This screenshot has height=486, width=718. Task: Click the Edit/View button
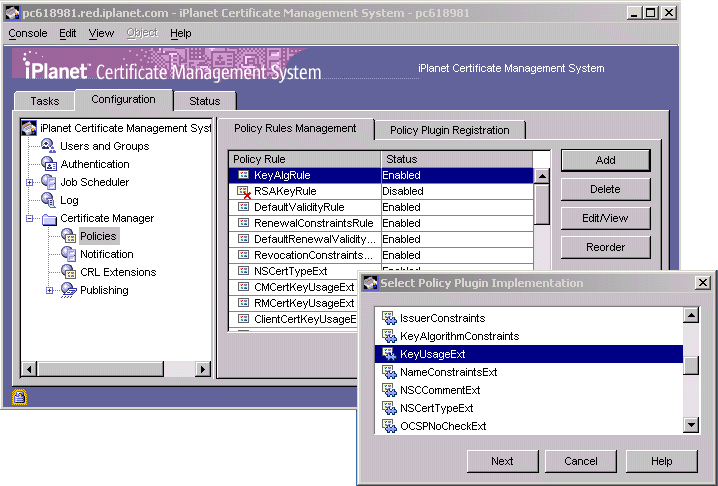tap(605, 218)
